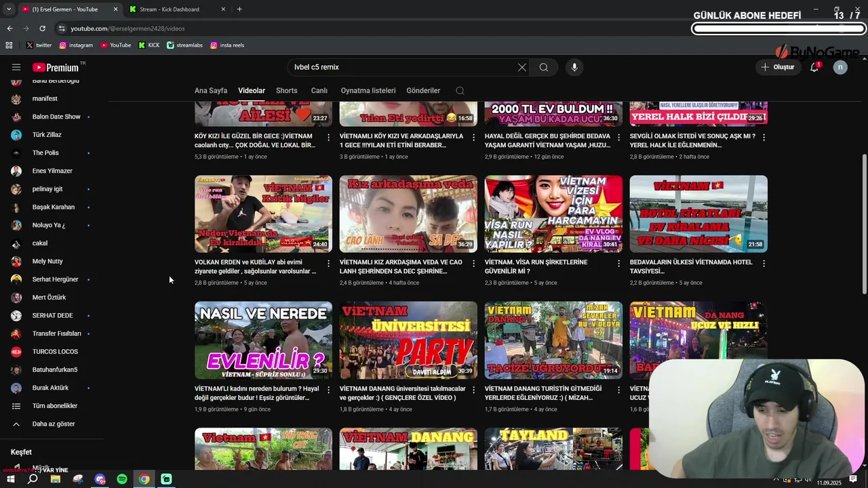
Task: Click the channel search magnifier icon
Action: [460, 91]
